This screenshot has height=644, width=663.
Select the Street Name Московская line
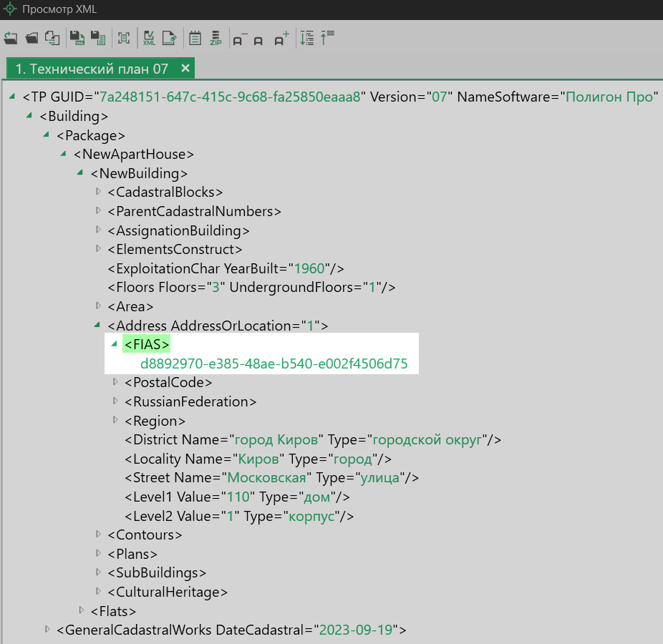271,477
